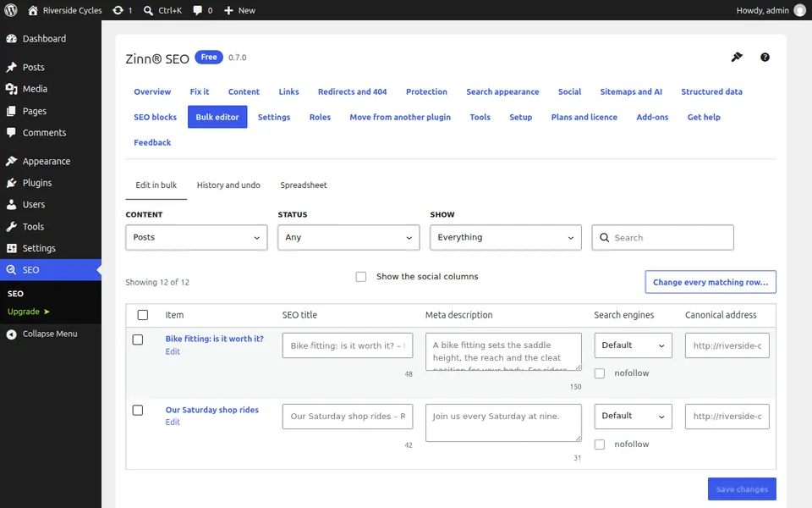Click the admin avatar icon
This screenshot has height=508, width=812.
800,10
